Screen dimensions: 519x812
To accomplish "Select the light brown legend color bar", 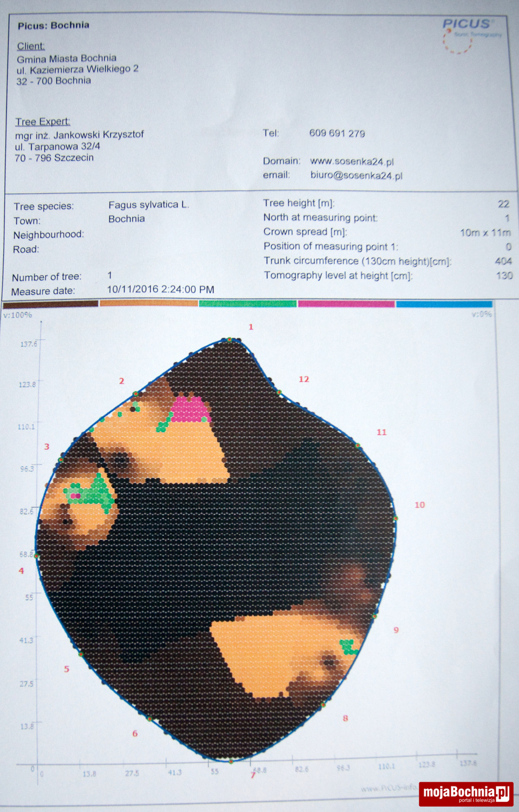I will 148,304.
